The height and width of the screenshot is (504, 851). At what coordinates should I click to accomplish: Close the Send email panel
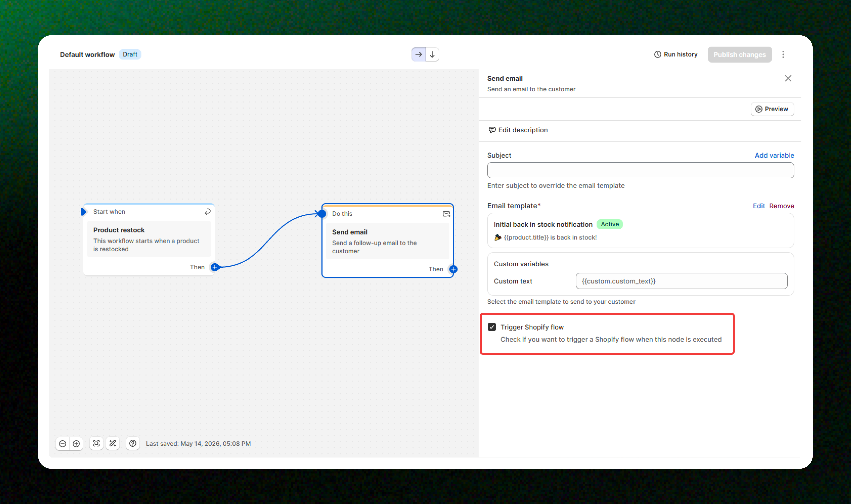788,78
